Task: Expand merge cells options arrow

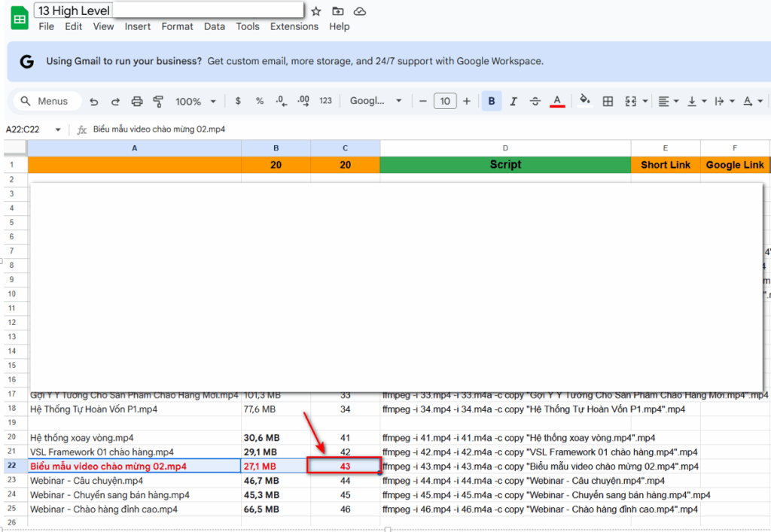Action: (x=645, y=101)
